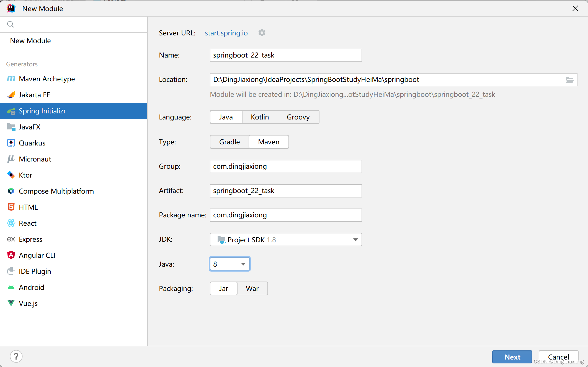The width and height of the screenshot is (588, 367).
Task: Select War packaging type
Action: point(252,288)
